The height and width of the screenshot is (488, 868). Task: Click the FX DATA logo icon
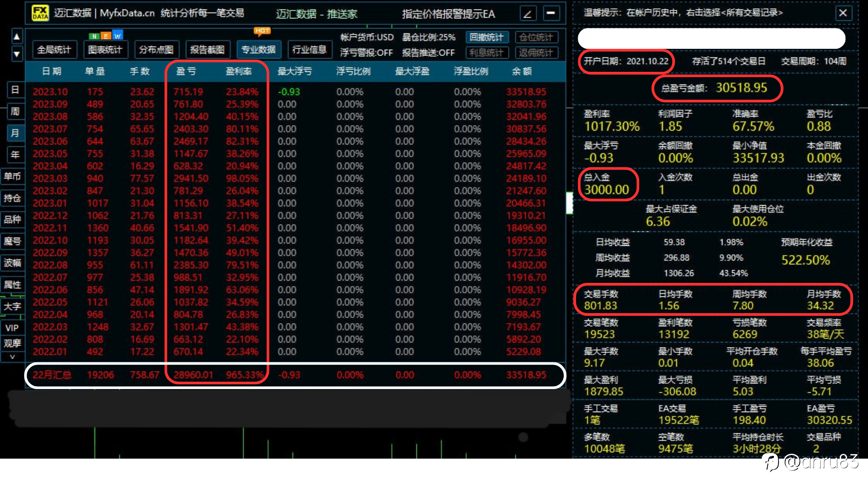[x=40, y=13]
